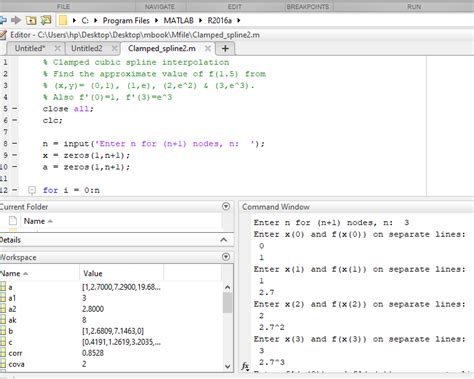Expand the arrow after C: segment
Viewport: 474px width, 379px height.
96,21
